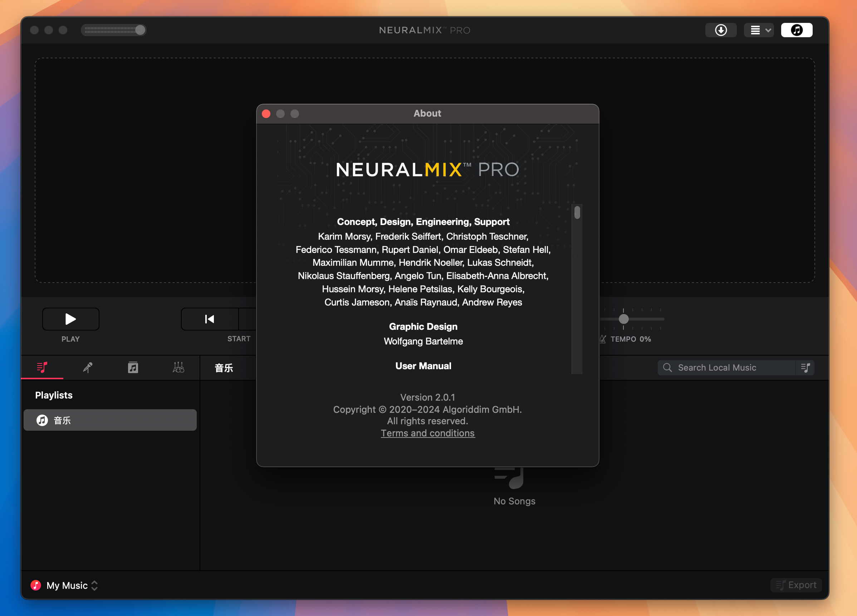Adjust the tempo slider knob
This screenshot has height=616, width=857.
623,319
